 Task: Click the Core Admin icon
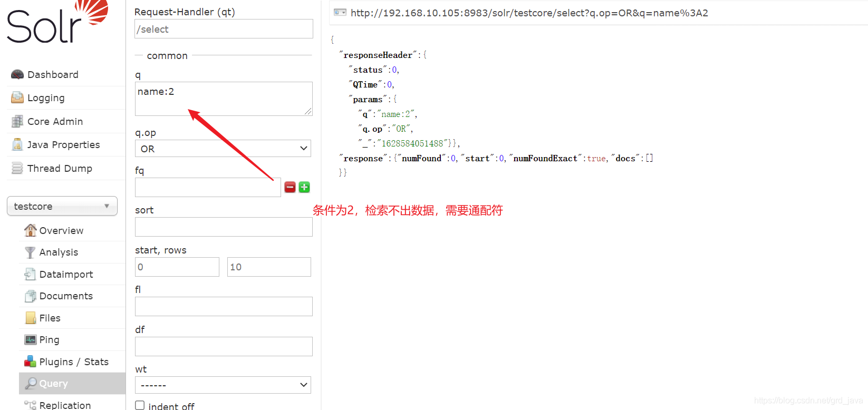click(x=17, y=121)
